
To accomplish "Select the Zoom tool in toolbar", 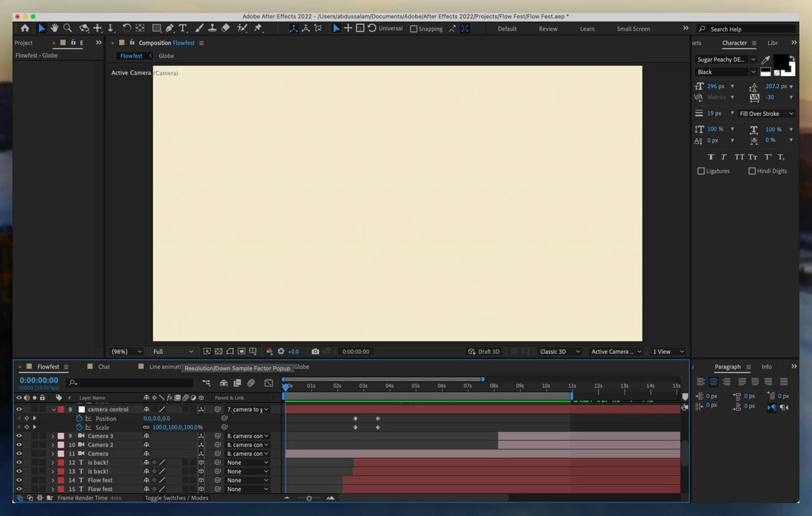I will 67,28.
